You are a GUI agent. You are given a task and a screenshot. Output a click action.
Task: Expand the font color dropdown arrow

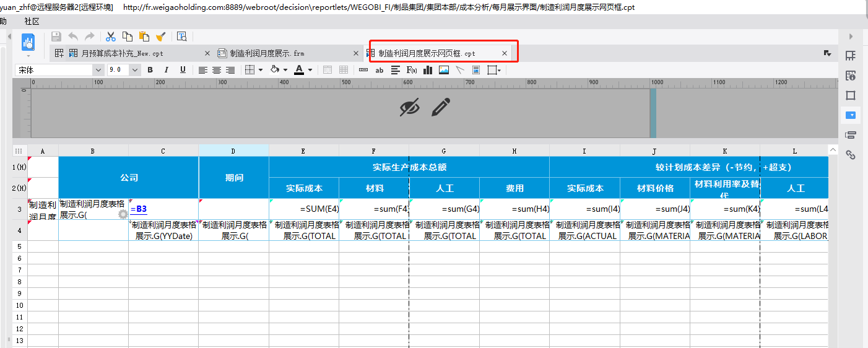[310, 70]
